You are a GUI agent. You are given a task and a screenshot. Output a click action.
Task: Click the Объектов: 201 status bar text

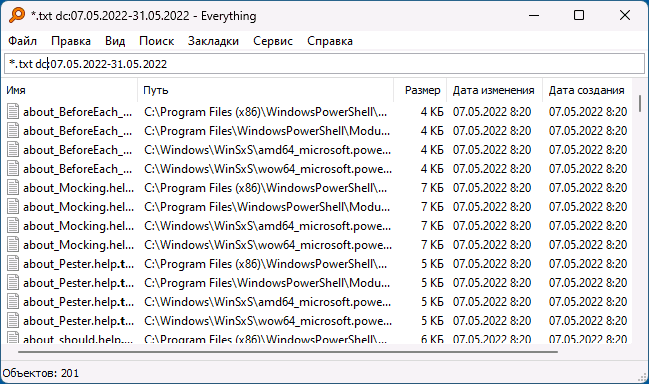(41, 373)
